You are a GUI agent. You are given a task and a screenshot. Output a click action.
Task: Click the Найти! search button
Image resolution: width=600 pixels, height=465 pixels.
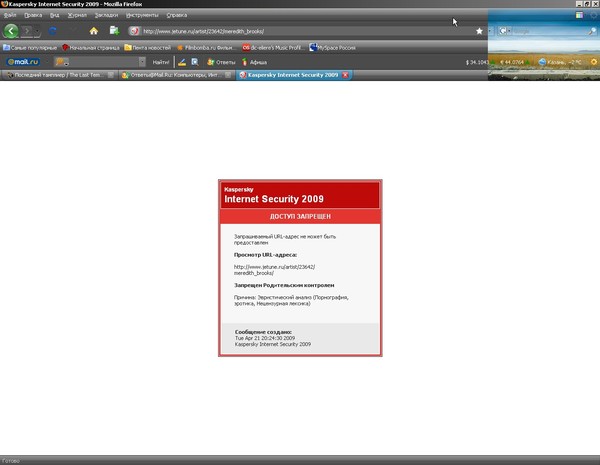point(160,62)
